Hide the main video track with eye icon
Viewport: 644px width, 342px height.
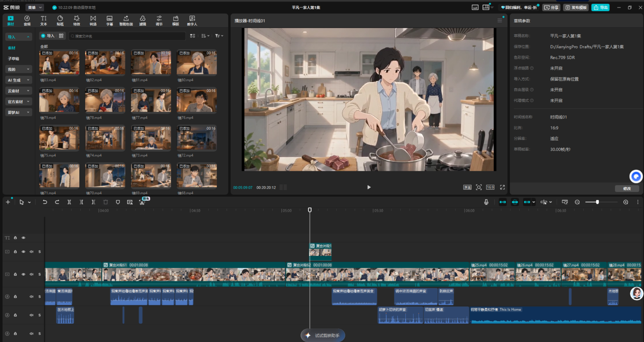(x=23, y=274)
